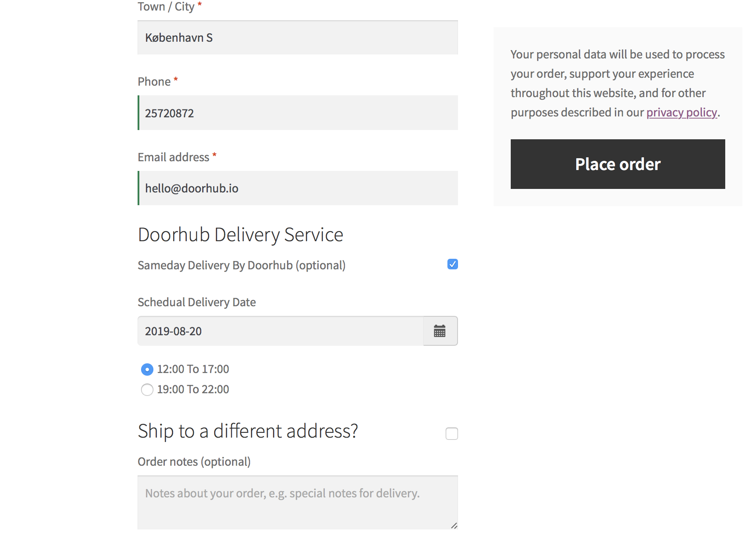Click into the Phone number field
This screenshot has width=756, height=558.
pos(298,113)
